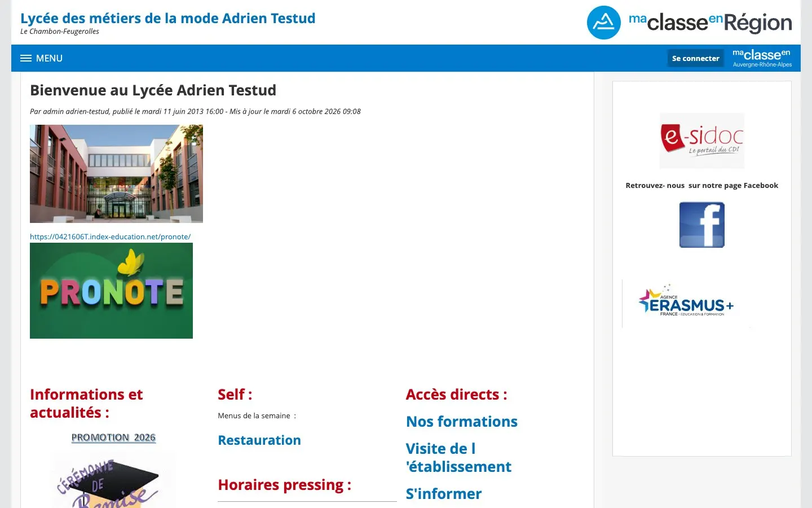Click the Erasmus+ agency logo
Viewport: 812px width, 508px height.
pos(686,301)
